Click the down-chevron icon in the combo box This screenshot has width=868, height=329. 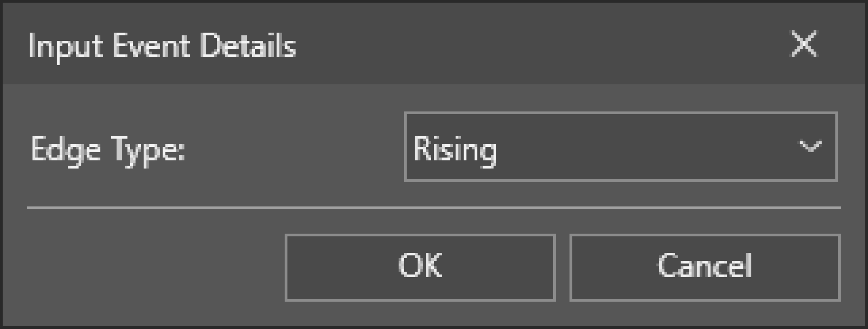pyautogui.click(x=810, y=147)
